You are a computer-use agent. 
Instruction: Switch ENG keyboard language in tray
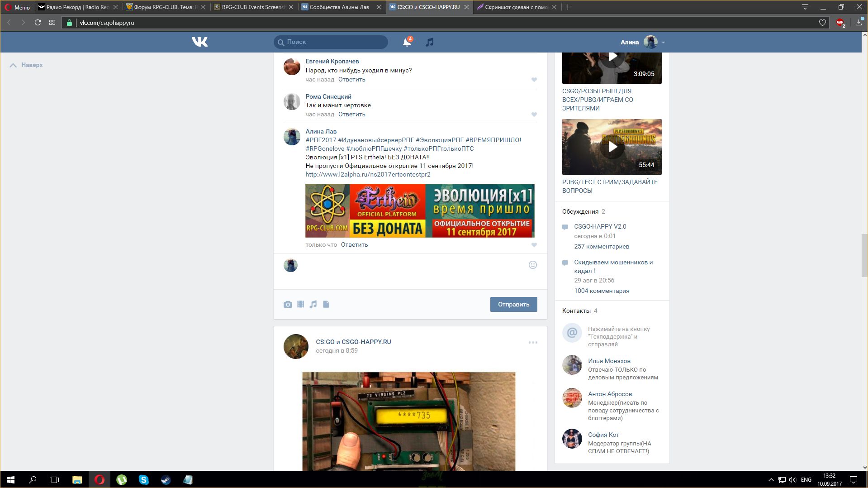[806, 479]
